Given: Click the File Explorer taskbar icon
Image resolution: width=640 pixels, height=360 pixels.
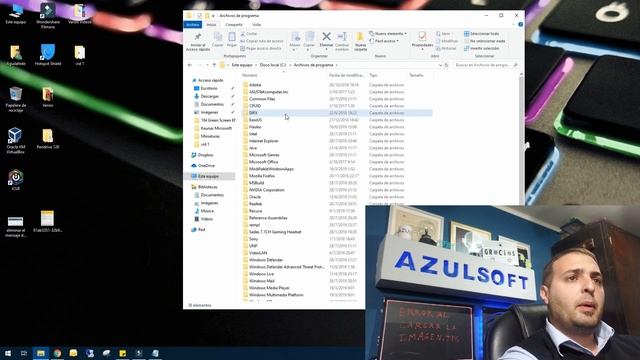Looking at the screenshot, I should (x=41, y=353).
